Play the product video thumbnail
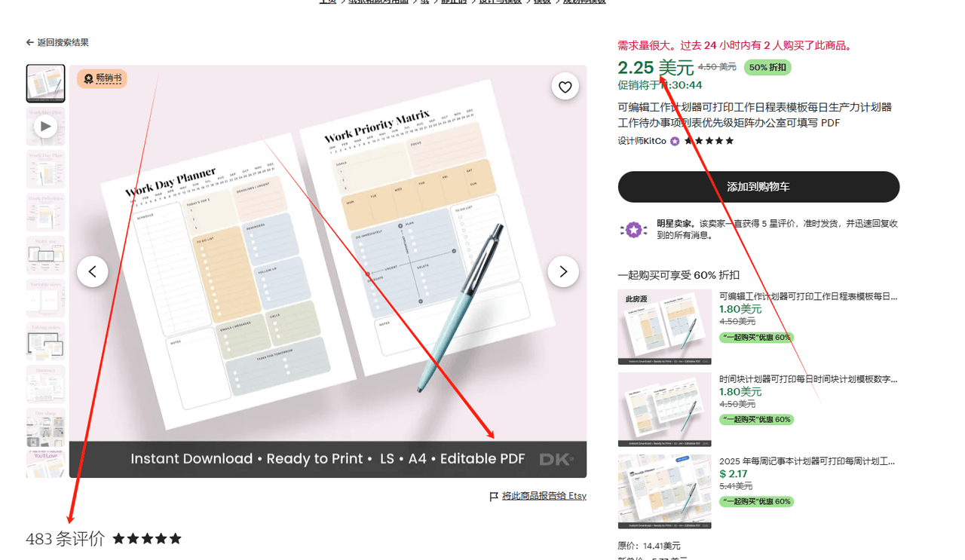965x560 pixels. point(45,126)
